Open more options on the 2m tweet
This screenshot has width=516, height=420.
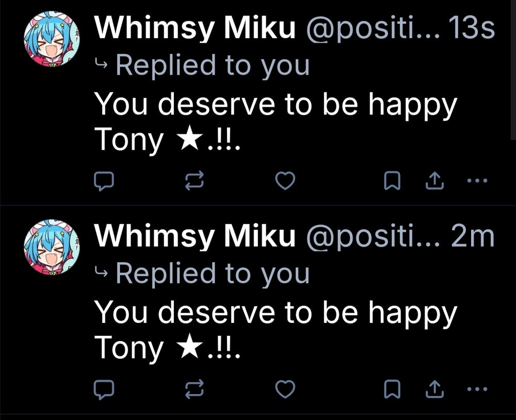[476, 389]
